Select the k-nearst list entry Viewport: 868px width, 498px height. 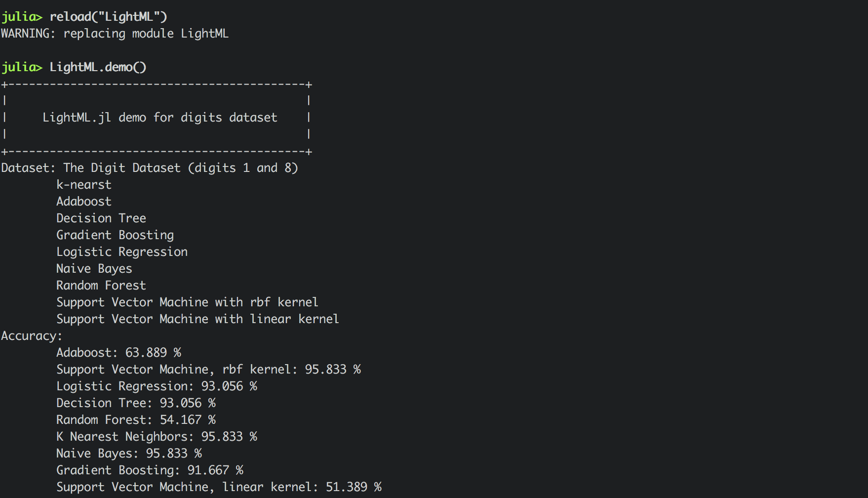click(x=84, y=185)
